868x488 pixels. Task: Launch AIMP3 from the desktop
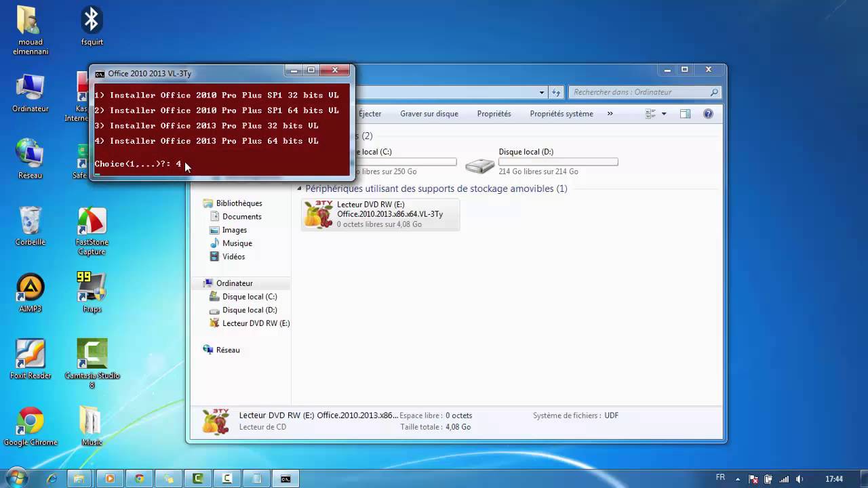(30, 293)
